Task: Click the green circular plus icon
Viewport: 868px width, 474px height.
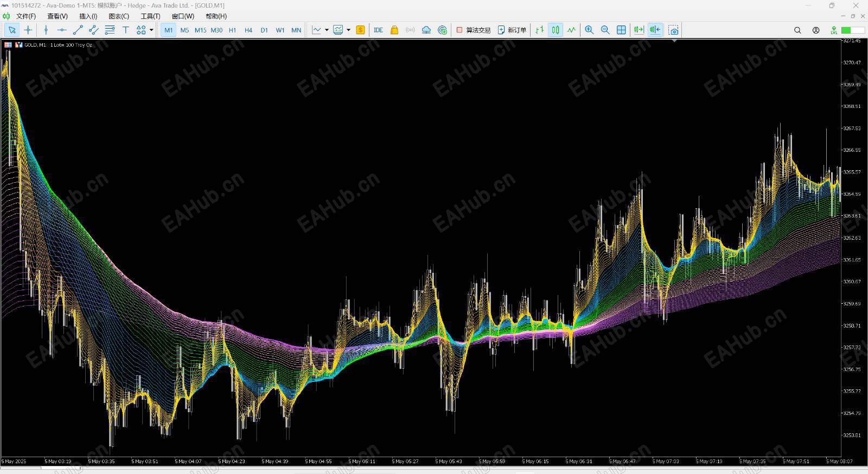Action: point(443,30)
